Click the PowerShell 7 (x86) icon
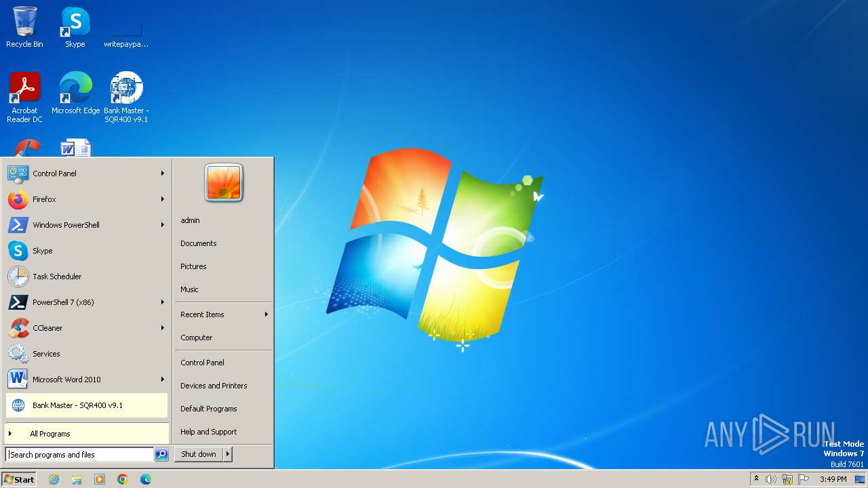868x488 pixels. [18, 302]
